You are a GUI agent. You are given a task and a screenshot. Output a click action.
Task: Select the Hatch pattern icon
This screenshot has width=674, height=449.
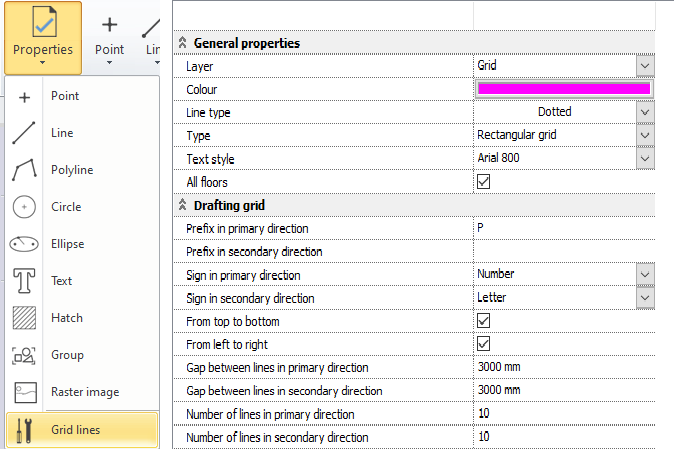[x=24, y=318]
